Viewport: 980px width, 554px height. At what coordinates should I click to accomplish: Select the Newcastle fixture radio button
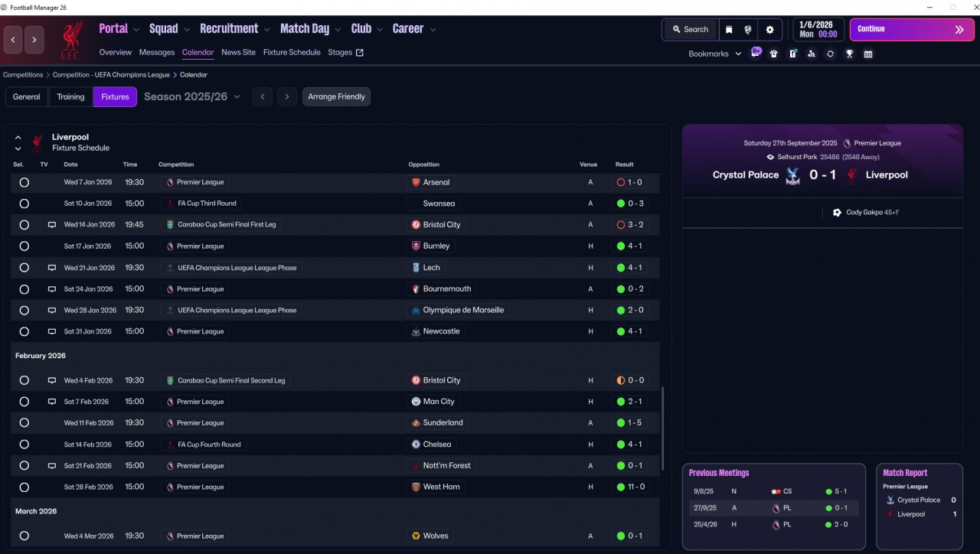click(24, 332)
